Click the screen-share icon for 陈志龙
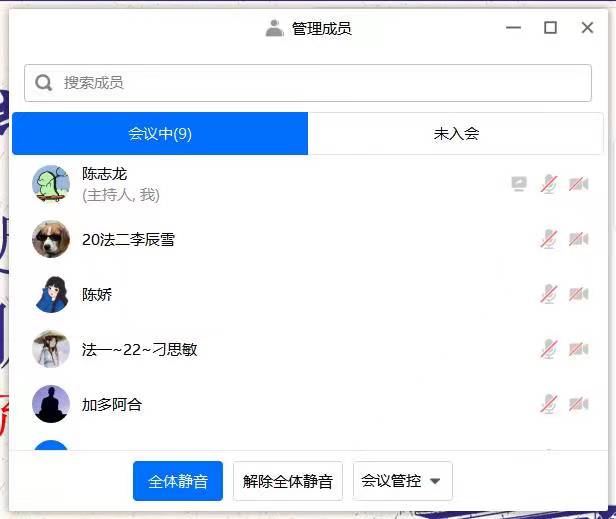 [x=519, y=184]
